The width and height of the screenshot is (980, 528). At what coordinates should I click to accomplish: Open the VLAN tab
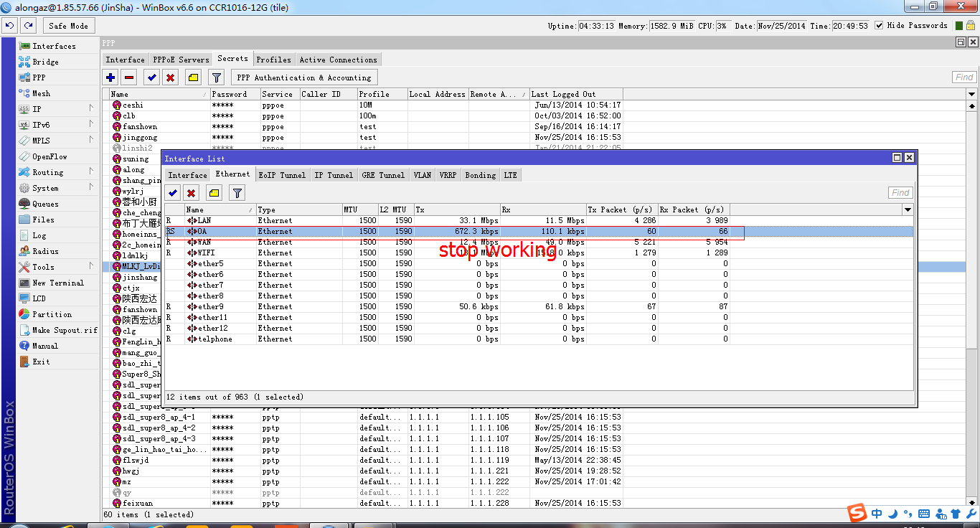pyautogui.click(x=423, y=175)
